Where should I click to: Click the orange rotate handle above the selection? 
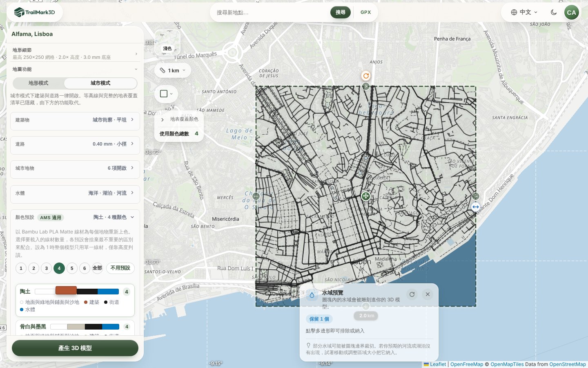(366, 76)
